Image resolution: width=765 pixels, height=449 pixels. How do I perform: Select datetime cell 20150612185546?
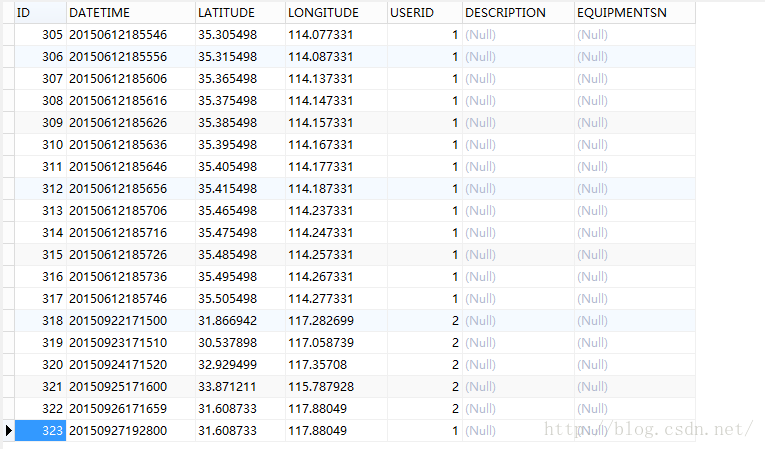click(131, 35)
